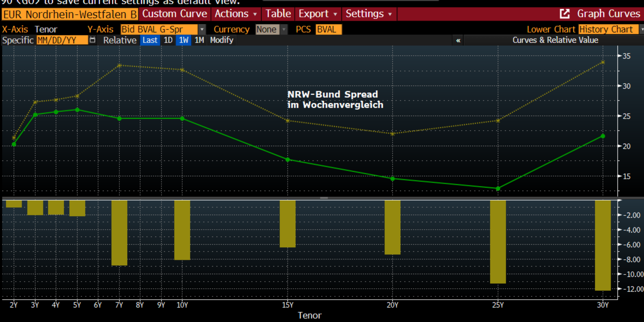Screen dimensions: 644x322
Task: Toggle the 1D relative period
Action: 168,40
